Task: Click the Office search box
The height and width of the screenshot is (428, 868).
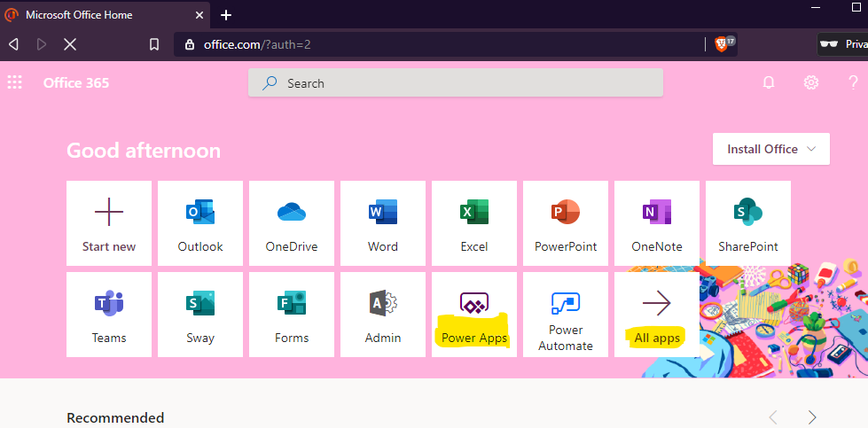Action: tap(456, 83)
